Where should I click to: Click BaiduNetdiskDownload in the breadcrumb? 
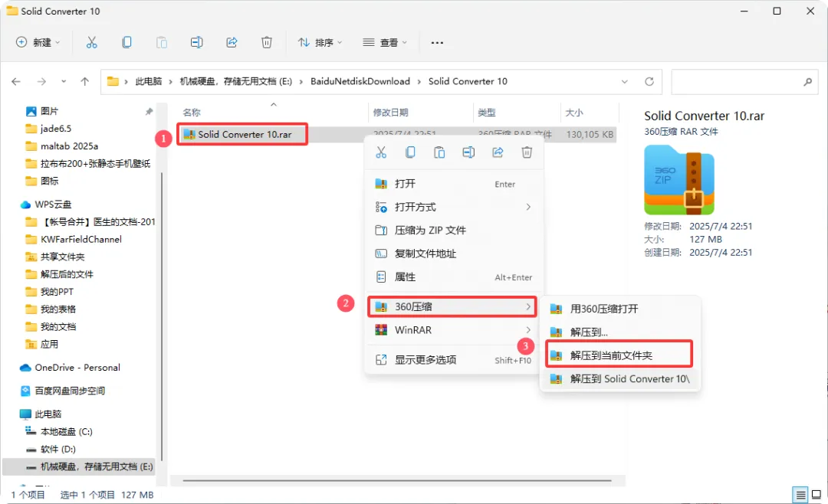[360, 81]
